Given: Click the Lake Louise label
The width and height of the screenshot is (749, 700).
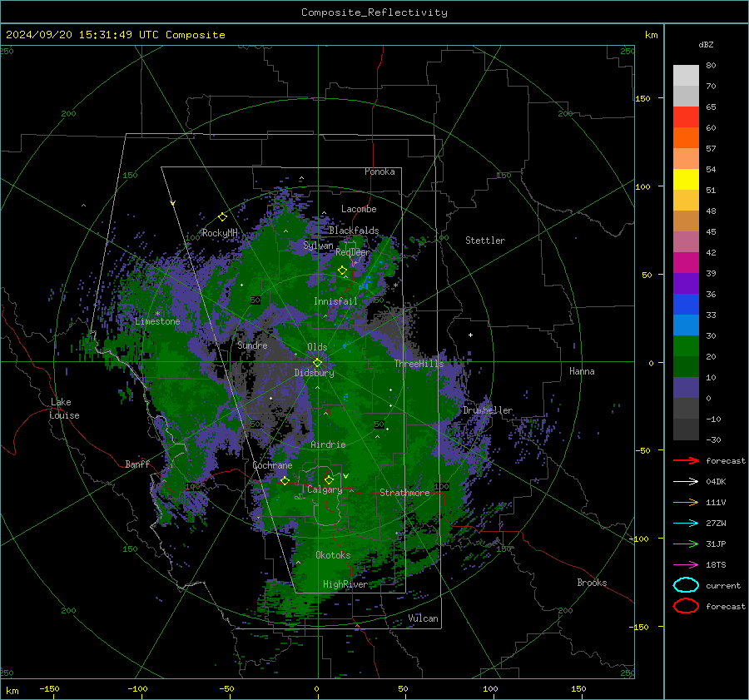Looking at the screenshot, I should pos(64,409).
